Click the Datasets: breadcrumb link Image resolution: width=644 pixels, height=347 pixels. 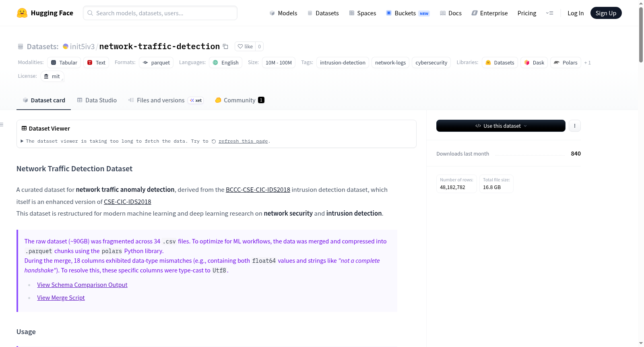(43, 46)
